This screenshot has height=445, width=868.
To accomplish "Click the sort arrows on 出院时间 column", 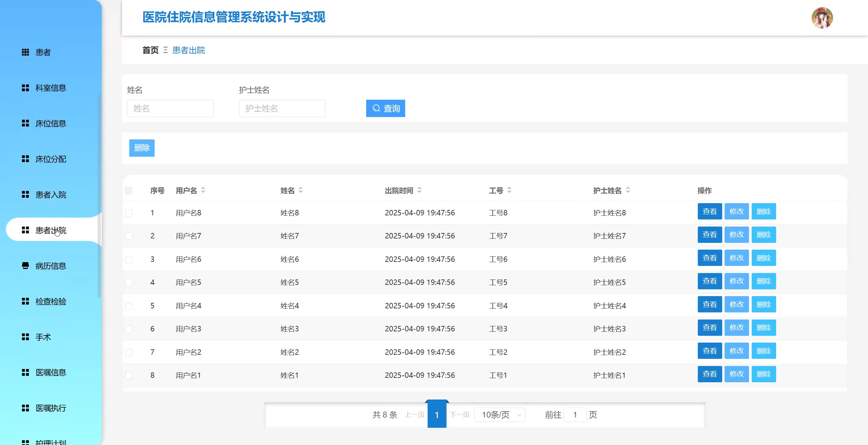I will click(x=419, y=190).
